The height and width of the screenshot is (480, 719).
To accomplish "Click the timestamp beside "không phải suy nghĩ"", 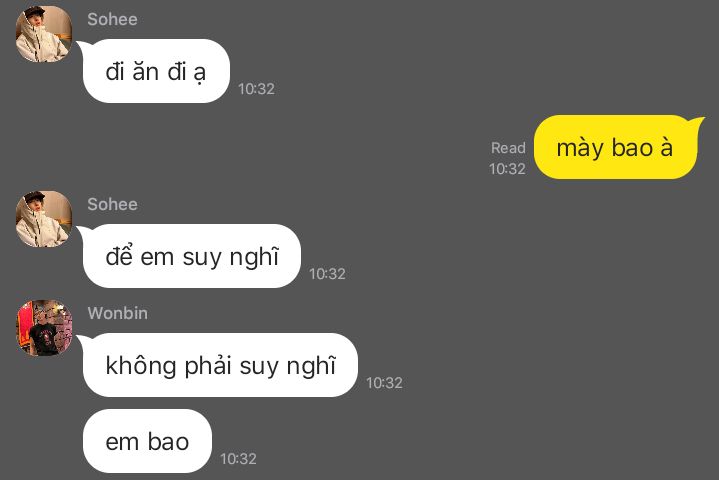I will (x=384, y=383).
